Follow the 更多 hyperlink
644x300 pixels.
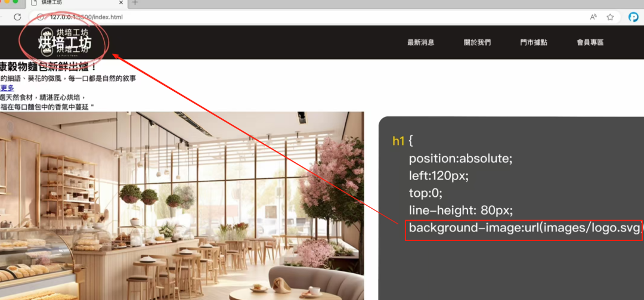[7, 88]
